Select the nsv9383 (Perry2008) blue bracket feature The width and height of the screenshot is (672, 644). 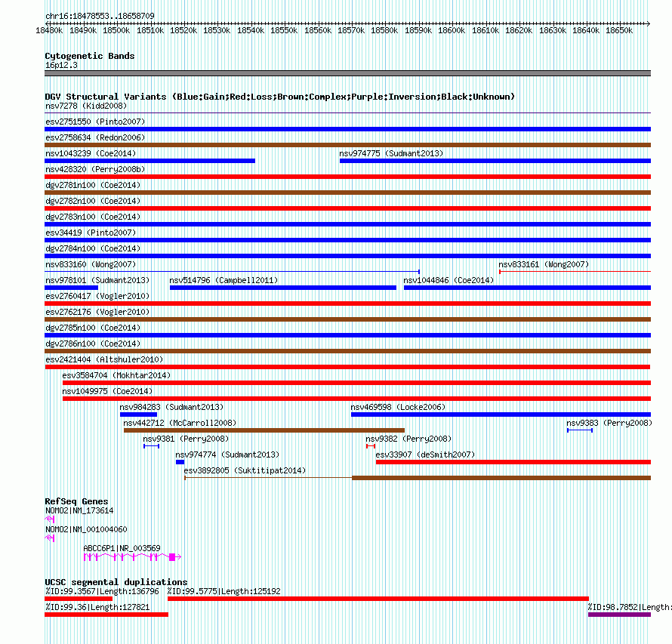(580, 430)
